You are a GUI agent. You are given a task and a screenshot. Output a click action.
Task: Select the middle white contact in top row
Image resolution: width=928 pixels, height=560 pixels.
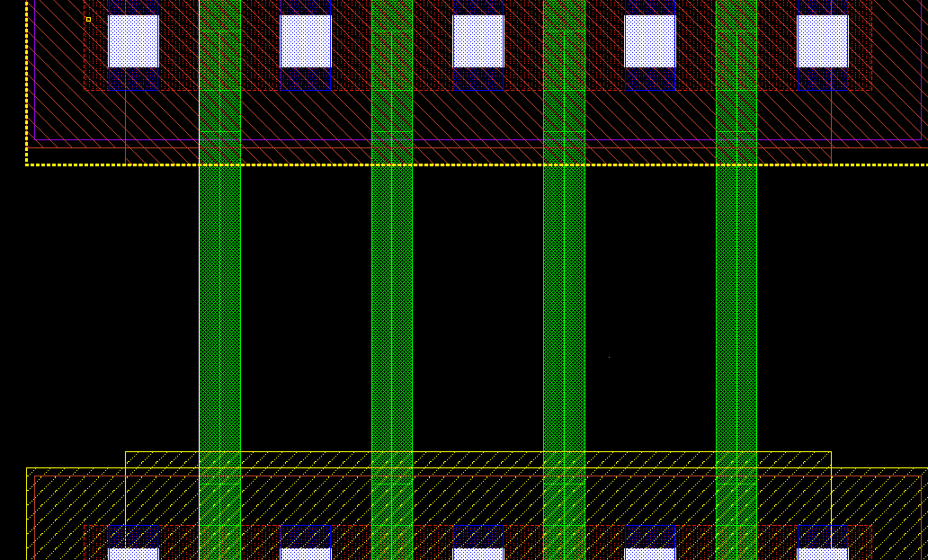click(478, 41)
